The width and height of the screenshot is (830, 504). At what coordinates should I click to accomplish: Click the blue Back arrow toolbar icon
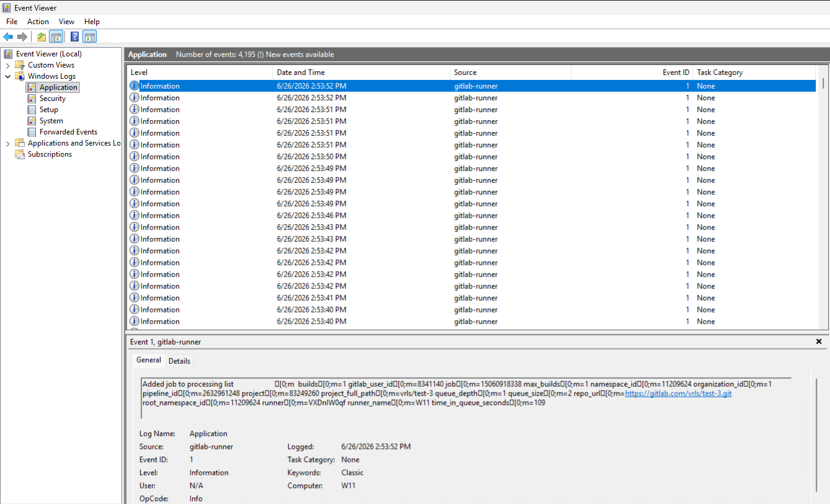[x=8, y=37]
